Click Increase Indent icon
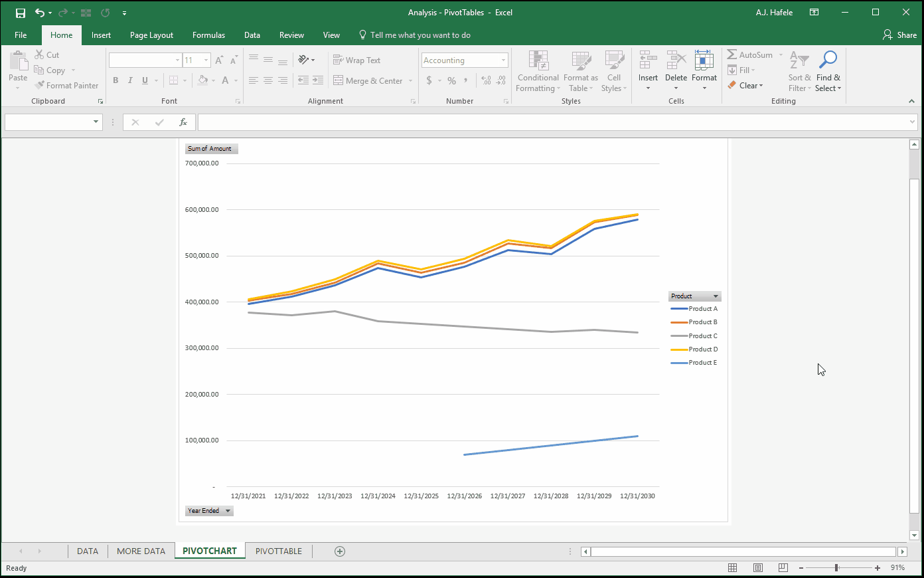The image size is (924, 578). click(318, 80)
